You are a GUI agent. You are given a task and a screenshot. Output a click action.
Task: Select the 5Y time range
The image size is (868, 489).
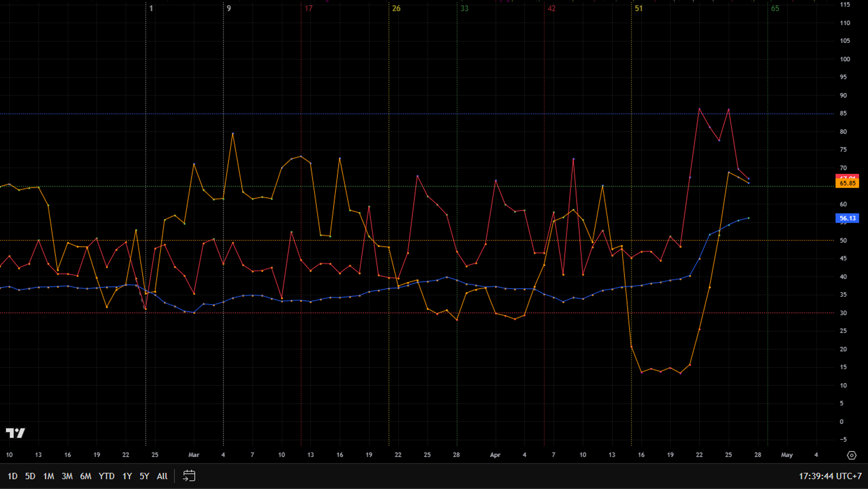click(x=144, y=476)
